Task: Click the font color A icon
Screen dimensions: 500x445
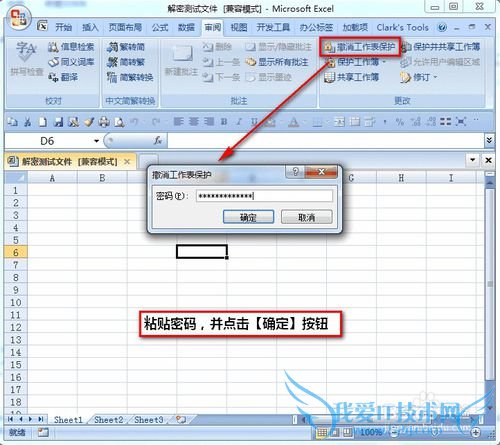Action: [293, 122]
